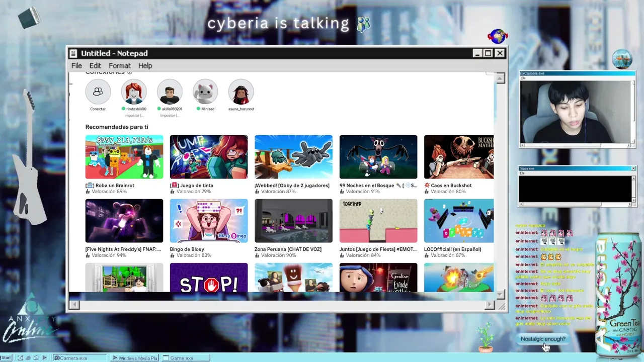Click the LOCOfficial! (en Español) title
Image resolution: width=644 pixels, height=362 pixels.
point(453,249)
